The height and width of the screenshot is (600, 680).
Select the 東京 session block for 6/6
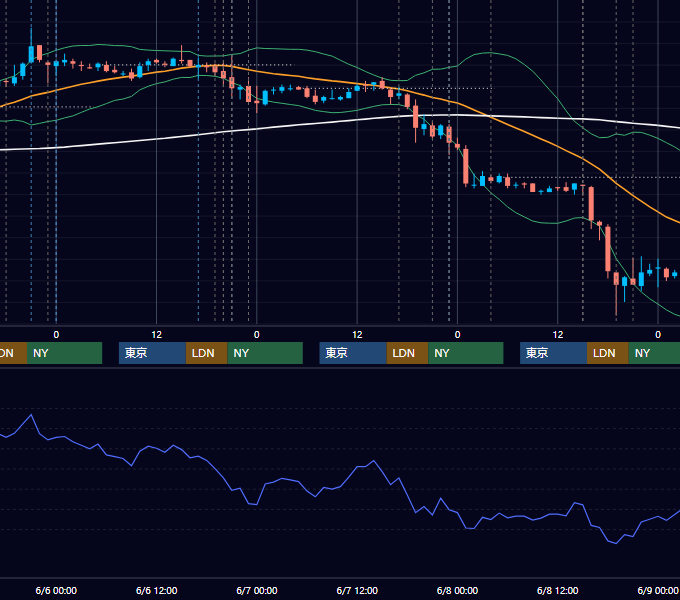[x=152, y=353]
